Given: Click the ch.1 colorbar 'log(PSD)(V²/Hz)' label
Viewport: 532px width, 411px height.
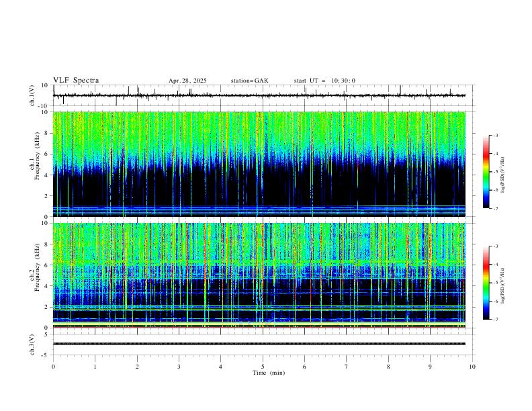Looking at the screenshot, I should [x=502, y=175].
